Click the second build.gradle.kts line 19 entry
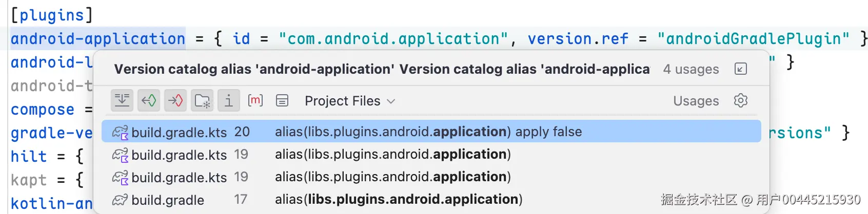 tap(392, 177)
